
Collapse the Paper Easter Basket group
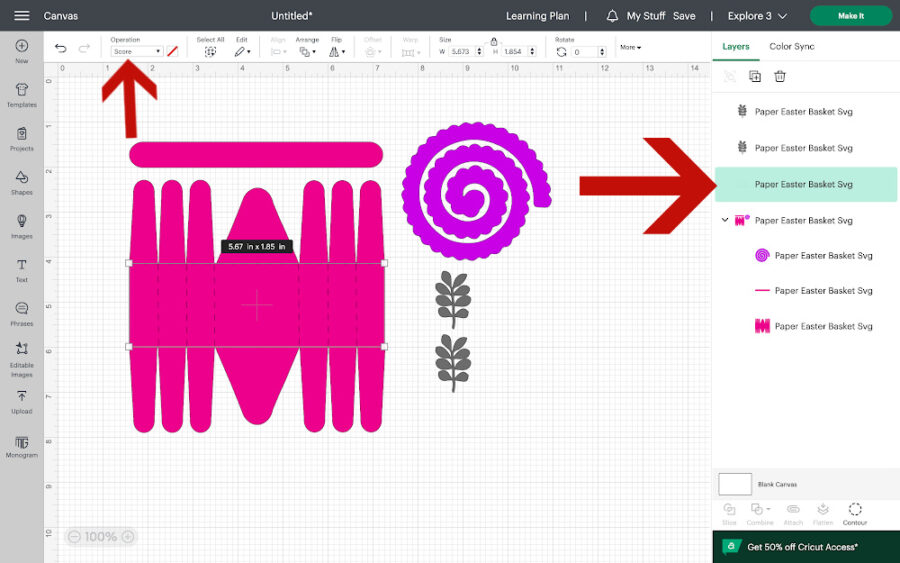(725, 220)
